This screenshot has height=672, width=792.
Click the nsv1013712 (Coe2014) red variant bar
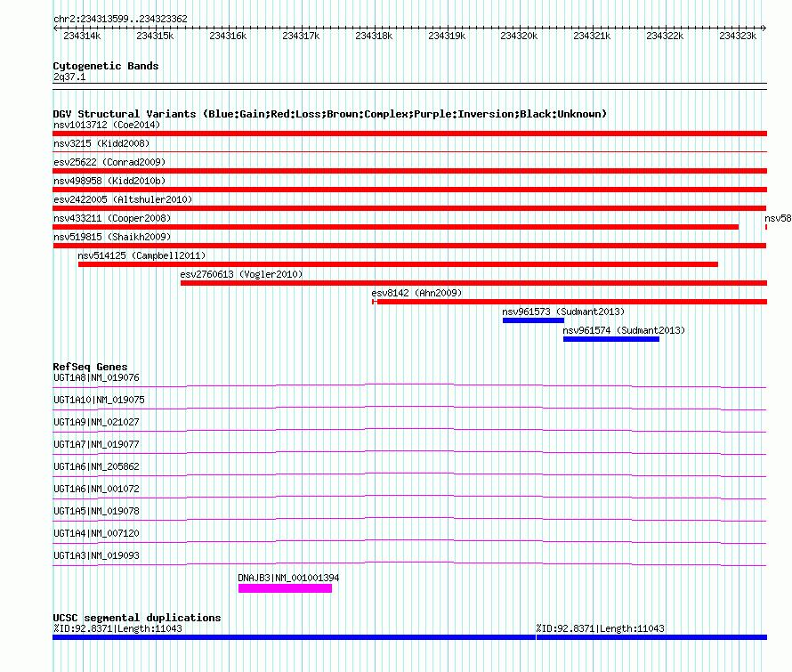click(x=409, y=134)
